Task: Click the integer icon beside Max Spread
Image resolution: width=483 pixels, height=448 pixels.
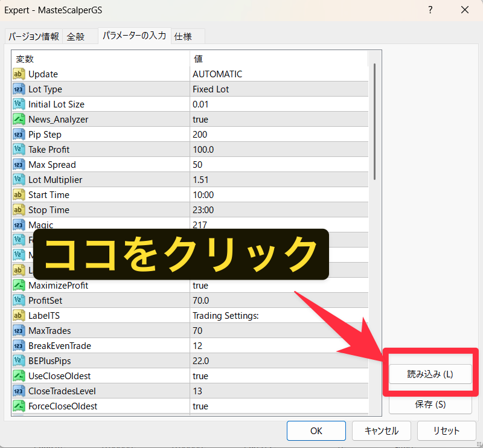Action: (x=19, y=165)
